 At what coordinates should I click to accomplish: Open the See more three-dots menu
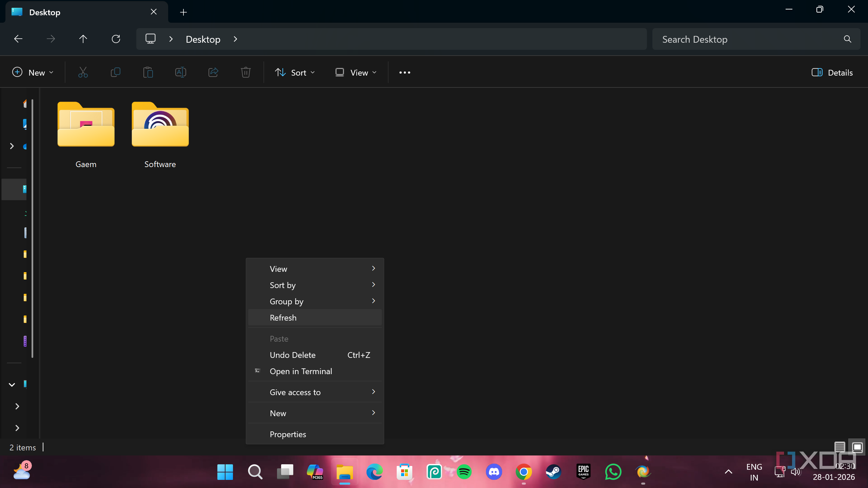[x=405, y=73]
